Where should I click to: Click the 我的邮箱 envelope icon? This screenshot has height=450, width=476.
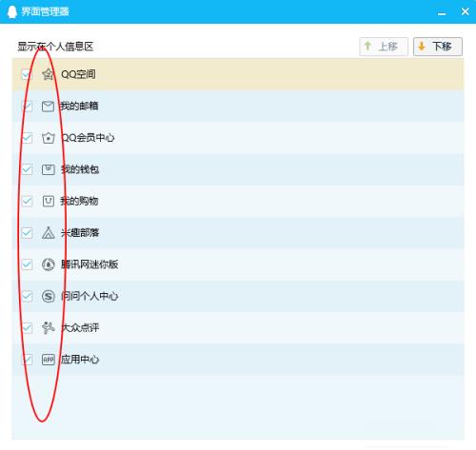pyautogui.click(x=48, y=107)
